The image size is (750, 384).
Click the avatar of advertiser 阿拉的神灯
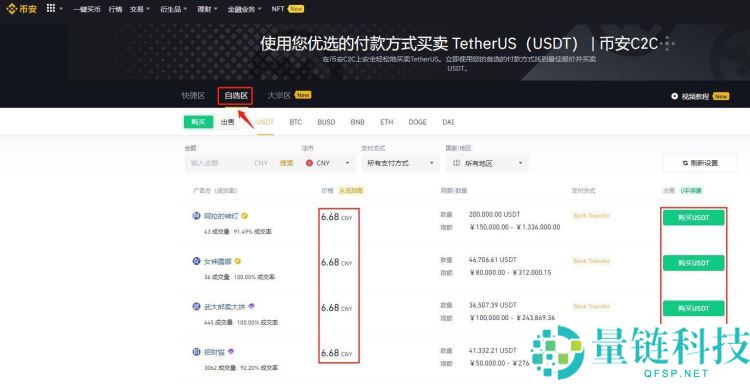(196, 216)
